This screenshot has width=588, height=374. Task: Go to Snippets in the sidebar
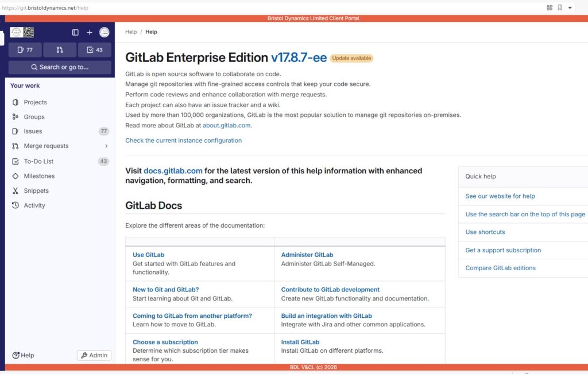(36, 190)
